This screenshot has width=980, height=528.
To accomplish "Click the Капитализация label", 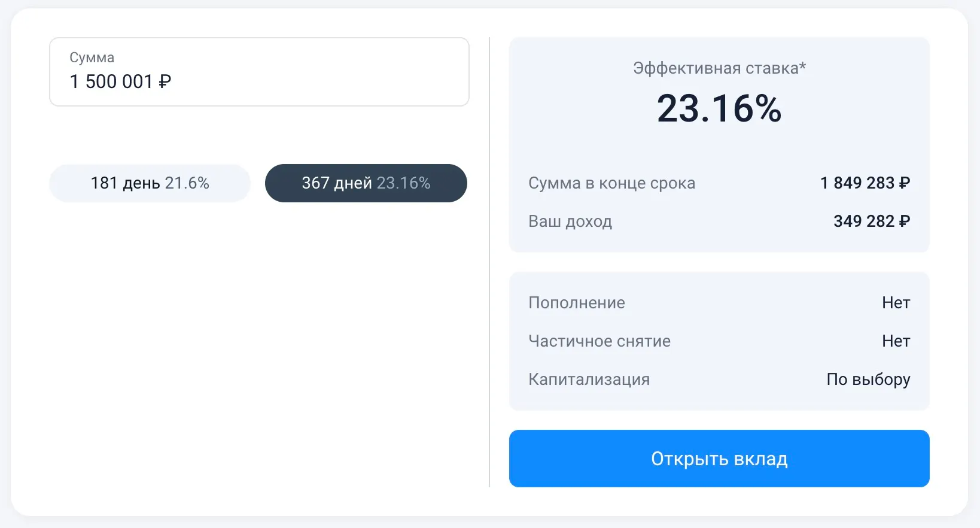I will [x=589, y=380].
